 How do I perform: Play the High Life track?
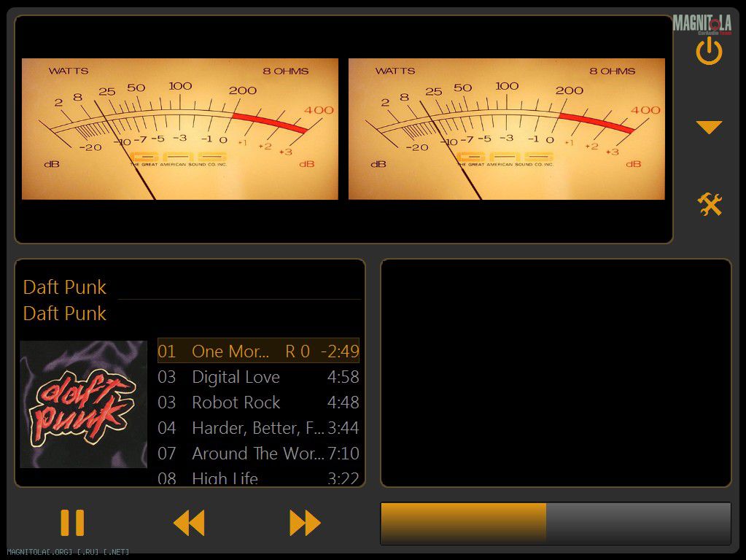click(x=258, y=477)
